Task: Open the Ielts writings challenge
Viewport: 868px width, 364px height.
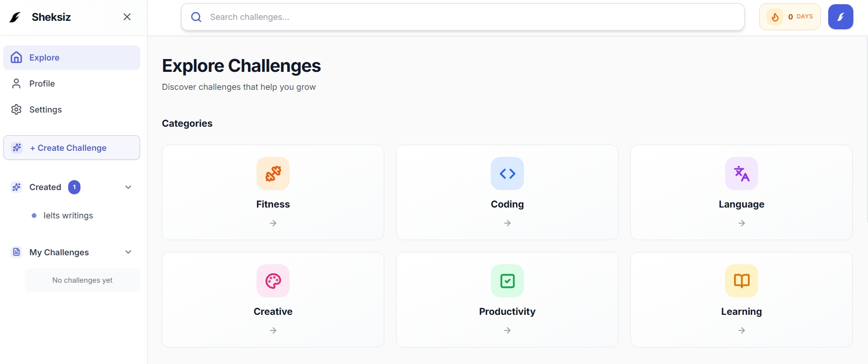Action: click(x=68, y=216)
